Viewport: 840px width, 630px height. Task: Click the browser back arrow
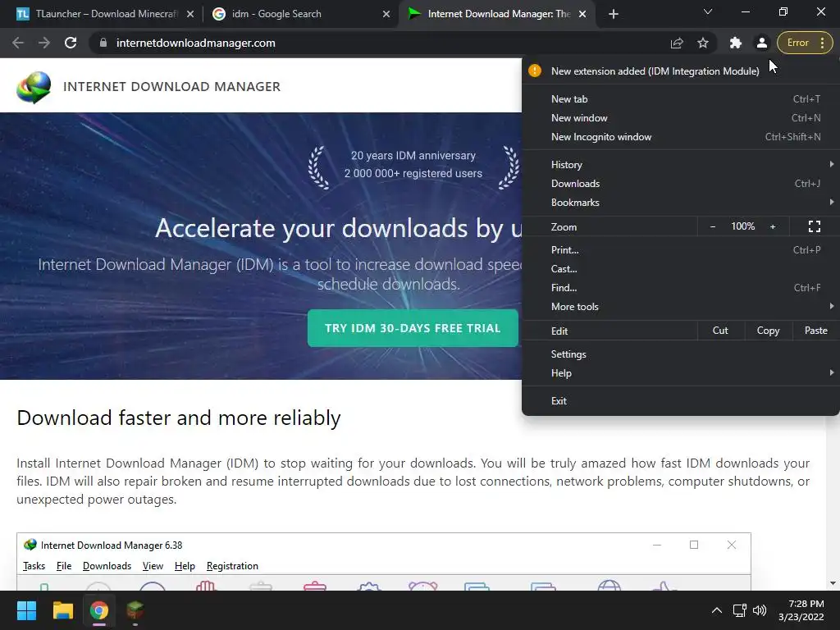click(x=18, y=43)
